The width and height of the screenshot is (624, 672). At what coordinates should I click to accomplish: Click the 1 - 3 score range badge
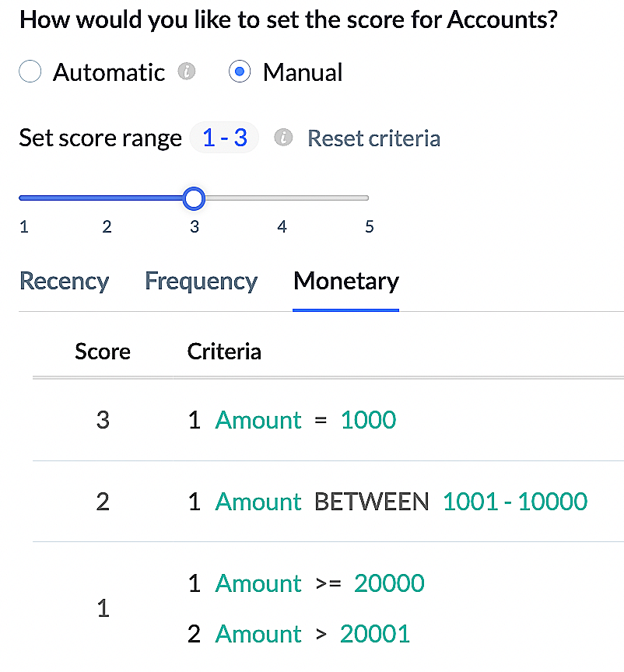coord(225,138)
